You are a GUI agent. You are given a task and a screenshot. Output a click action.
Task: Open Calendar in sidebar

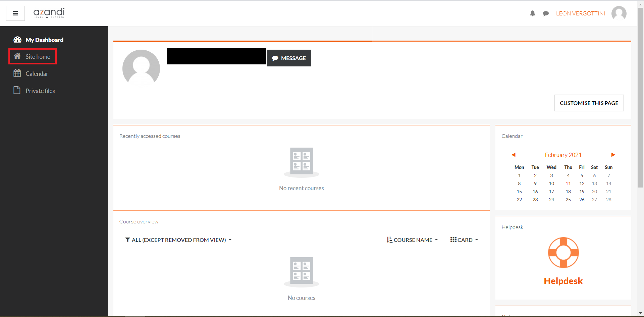click(x=31, y=73)
